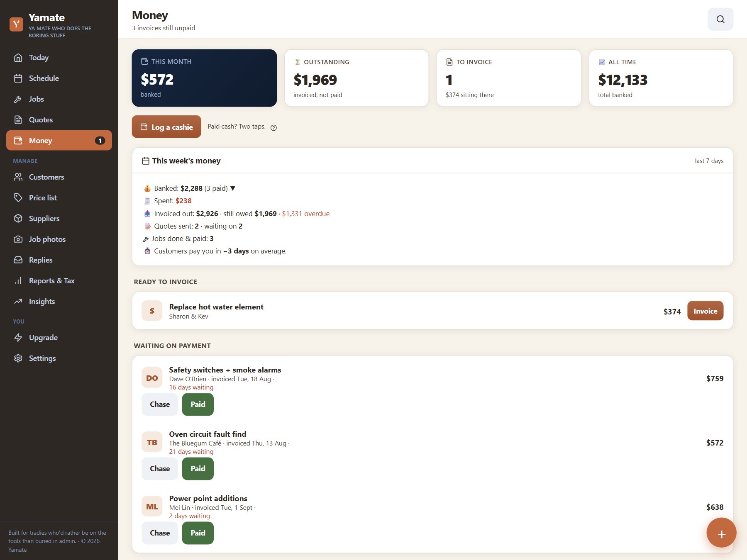Screen dimensions: 747x560
Task: Chase The Bluegum Café invoice
Action: coord(160,469)
